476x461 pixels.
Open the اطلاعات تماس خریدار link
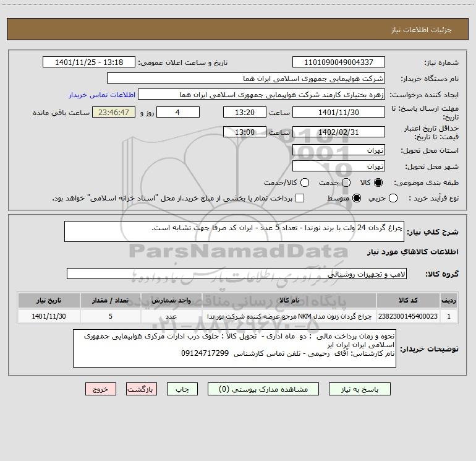click(102, 95)
